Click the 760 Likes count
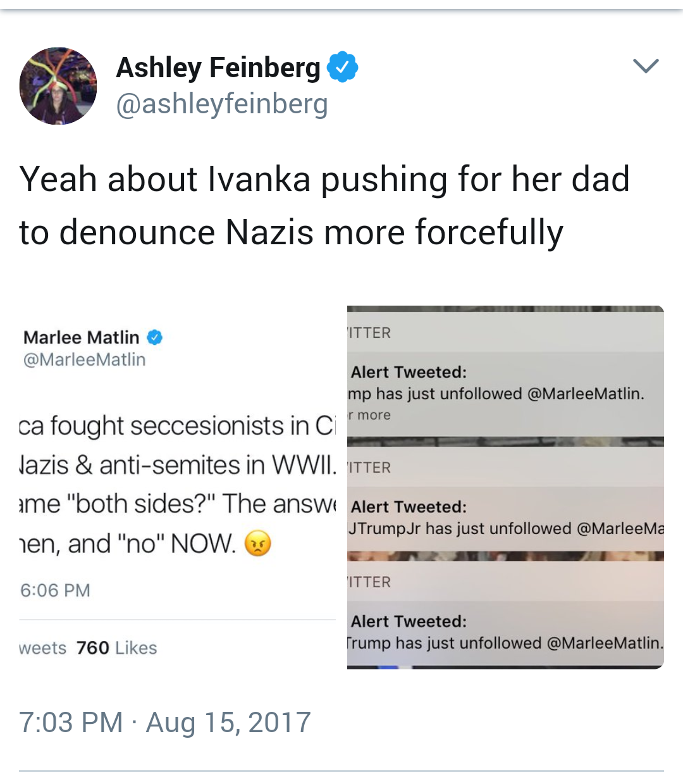This screenshot has height=784, width=683. click(116, 648)
